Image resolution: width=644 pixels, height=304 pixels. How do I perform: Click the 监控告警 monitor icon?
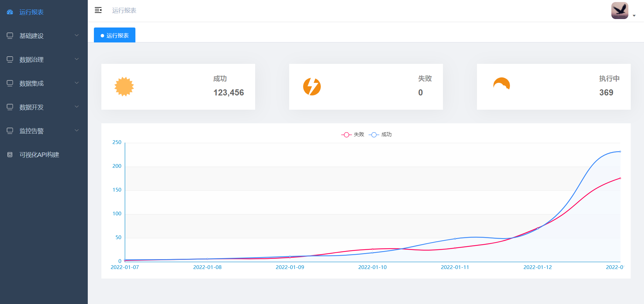(10, 131)
